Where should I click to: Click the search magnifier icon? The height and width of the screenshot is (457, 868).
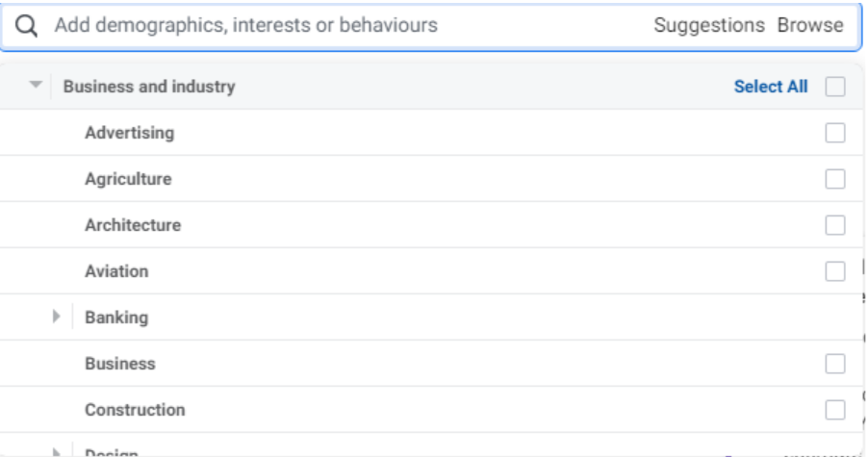(x=26, y=26)
